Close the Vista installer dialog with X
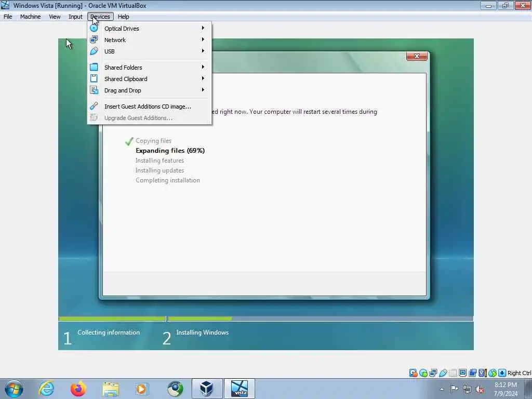532x399 pixels. 417,56
